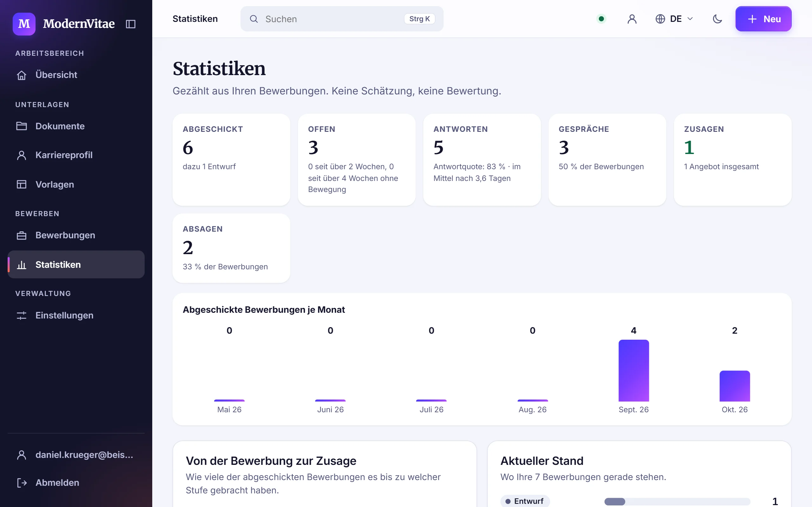Click the ModernVitae M logo
This screenshot has height=507, width=812.
pos(24,24)
